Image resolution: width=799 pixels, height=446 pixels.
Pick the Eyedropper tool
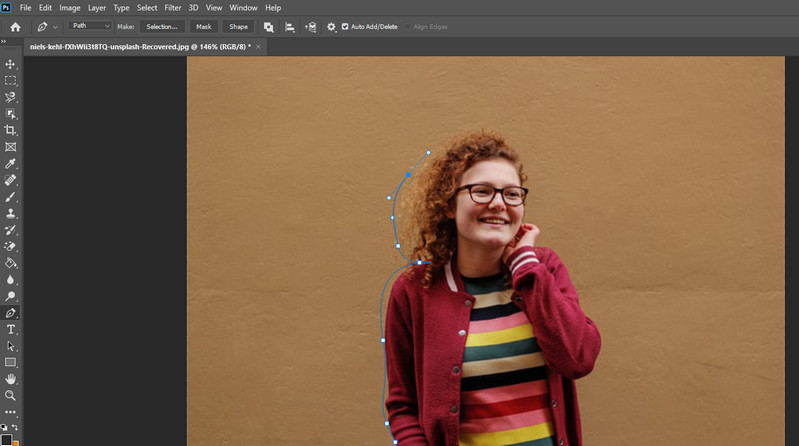coord(11,163)
